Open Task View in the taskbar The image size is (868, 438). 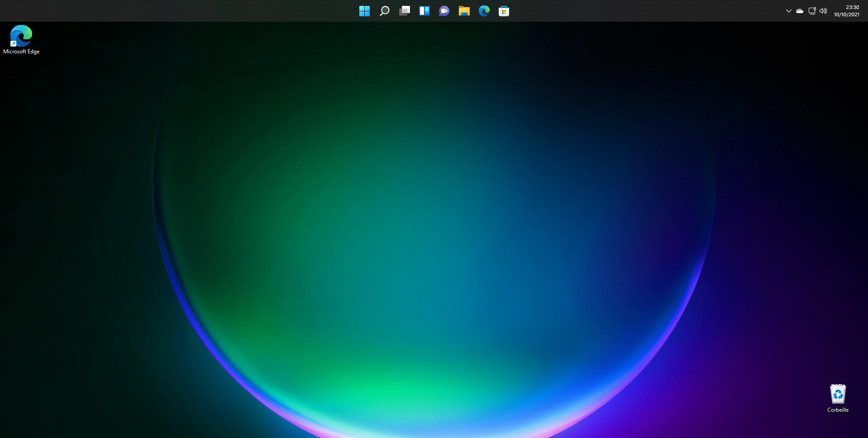click(404, 11)
